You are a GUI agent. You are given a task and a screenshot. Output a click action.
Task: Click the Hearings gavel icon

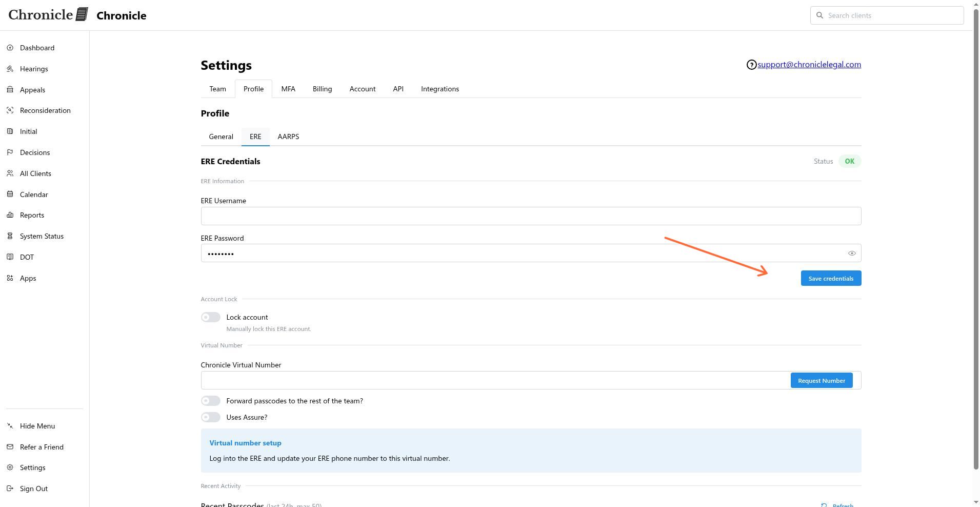coord(10,69)
